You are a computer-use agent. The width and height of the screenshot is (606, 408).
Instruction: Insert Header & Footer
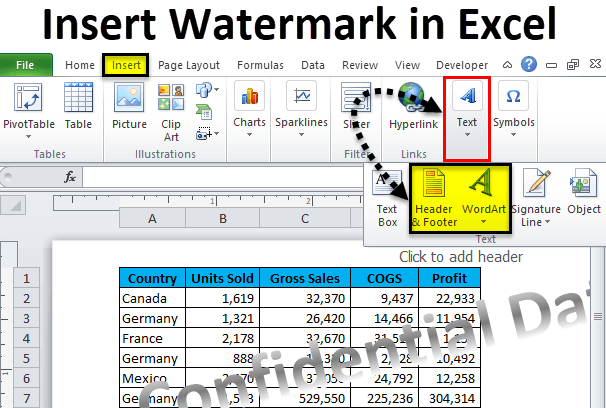(434, 199)
